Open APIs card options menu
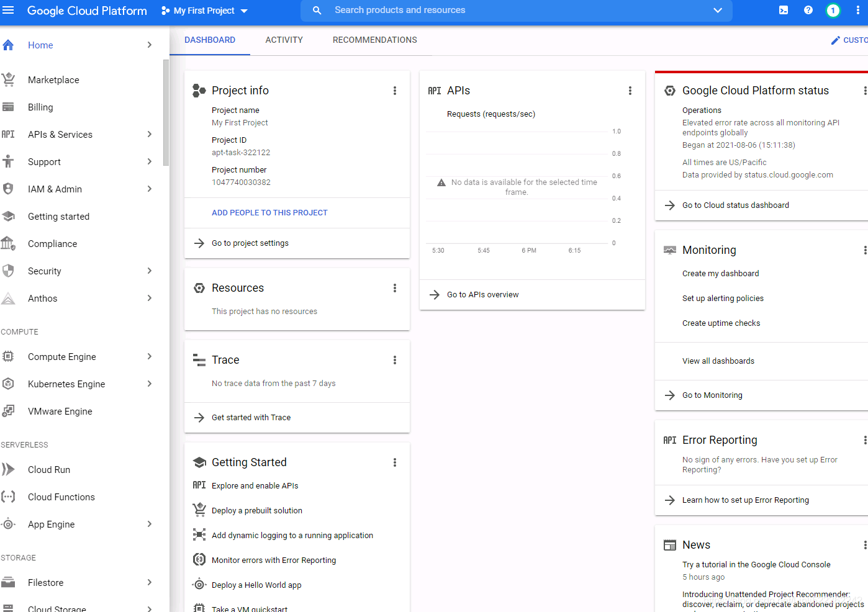The width and height of the screenshot is (868, 612). click(x=630, y=91)
